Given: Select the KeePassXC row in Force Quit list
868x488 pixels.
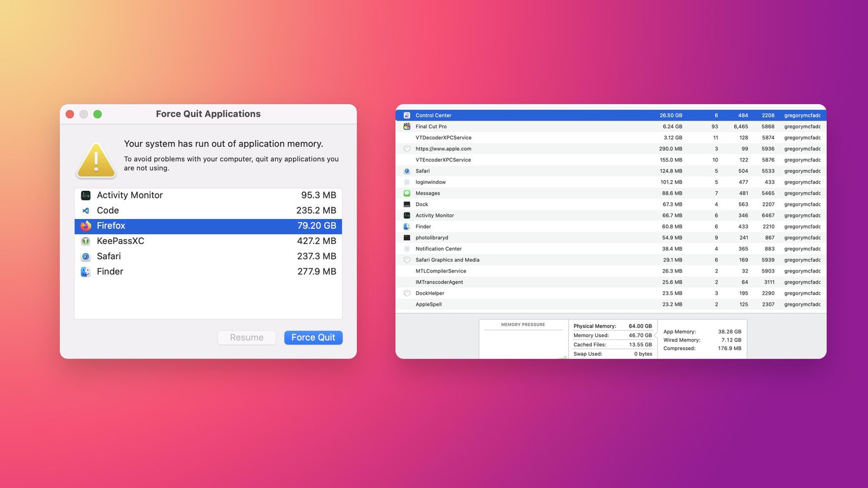Looking at the screenshot, I should pos(208,241).
